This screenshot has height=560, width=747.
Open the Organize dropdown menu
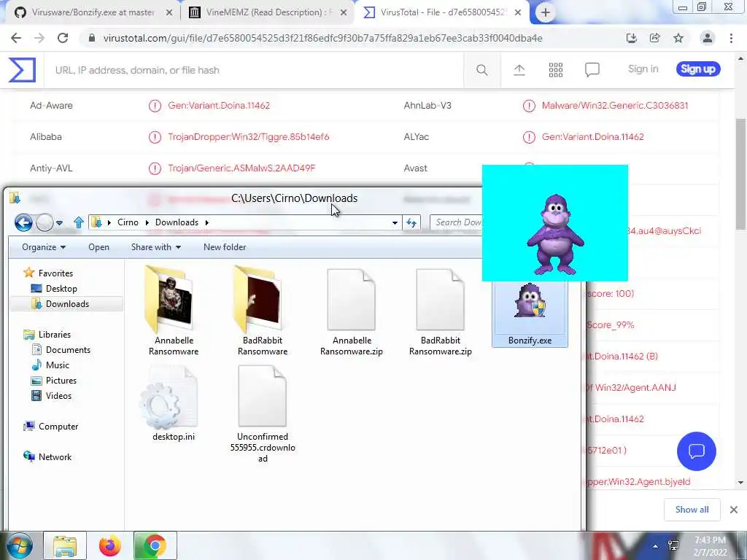pyautogui.click(x=44, y=247)
